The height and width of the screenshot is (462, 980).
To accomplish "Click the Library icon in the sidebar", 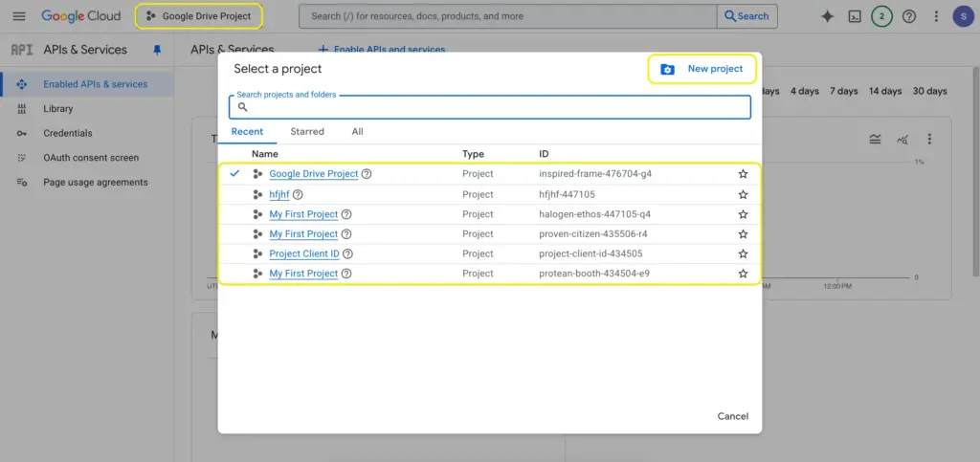I will coord(22,109).
